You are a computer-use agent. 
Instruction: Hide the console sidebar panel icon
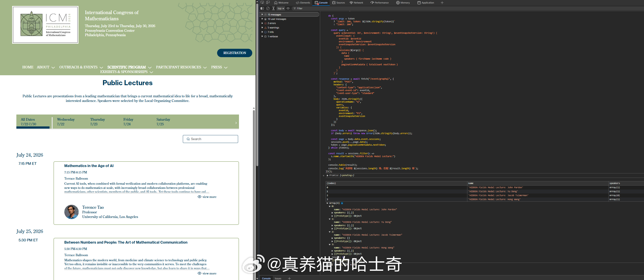tap(262, 8)
